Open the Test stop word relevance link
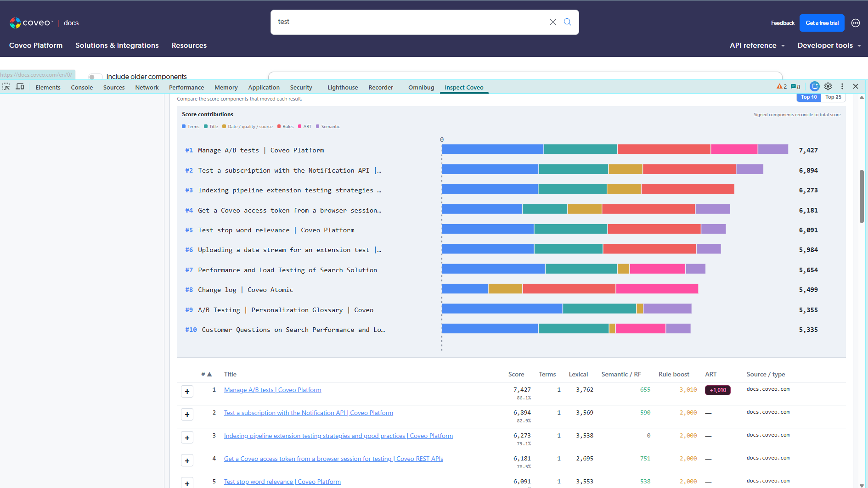The width and height of the screenshot is (868, 488). (x=282, y=482)
